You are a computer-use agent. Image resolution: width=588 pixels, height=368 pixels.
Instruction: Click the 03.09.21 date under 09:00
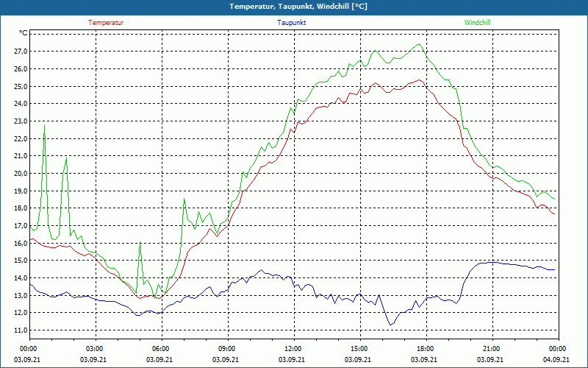tap(226, 359)
